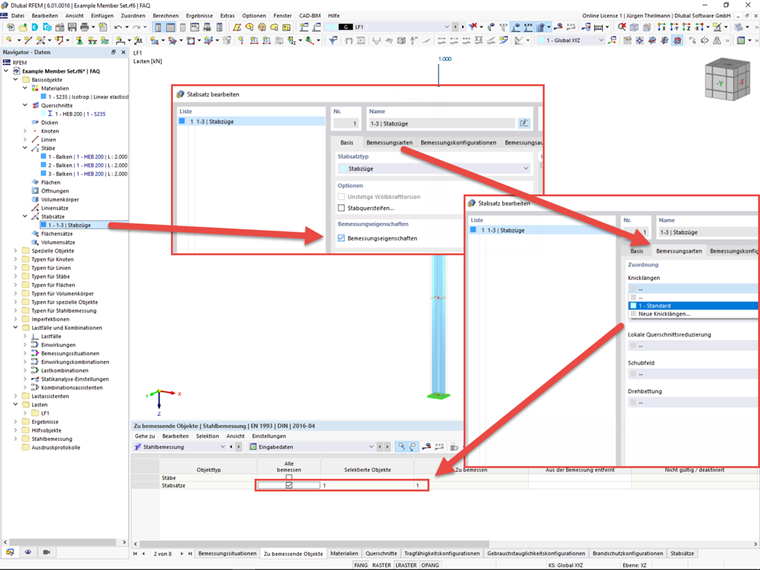Open the Datei menu
The height and width of the screenshot is (570, 760).
click(17, 16)
